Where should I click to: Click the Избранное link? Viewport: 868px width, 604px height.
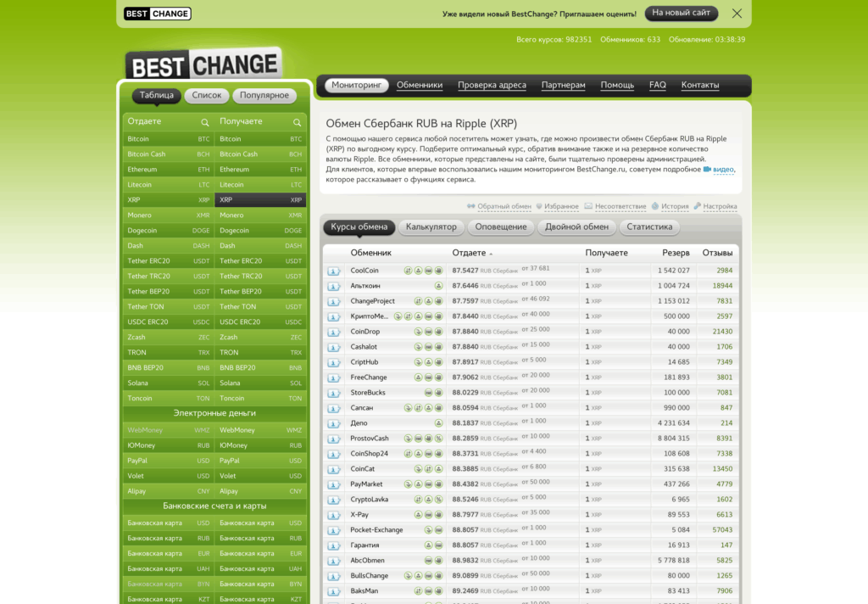click(561, 206)
